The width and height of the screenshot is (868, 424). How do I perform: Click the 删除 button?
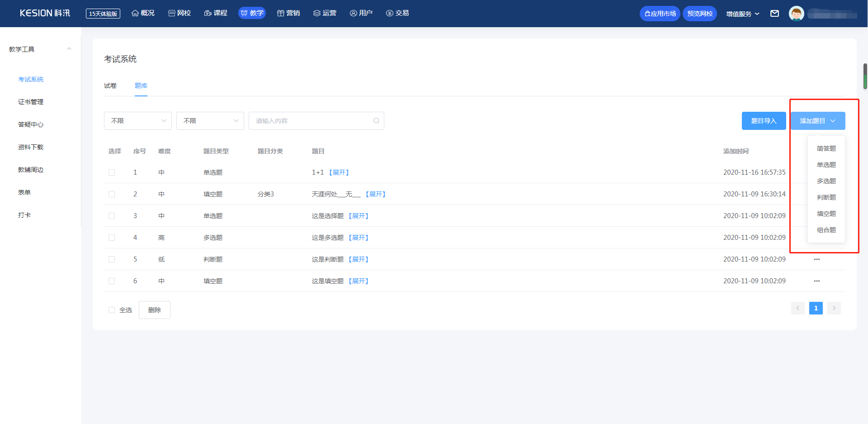tap(155, 310)
